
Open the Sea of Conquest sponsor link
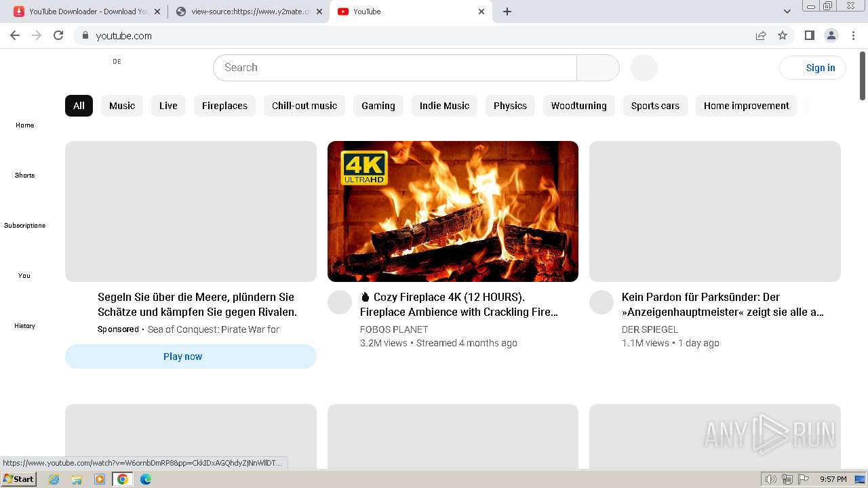214,329
